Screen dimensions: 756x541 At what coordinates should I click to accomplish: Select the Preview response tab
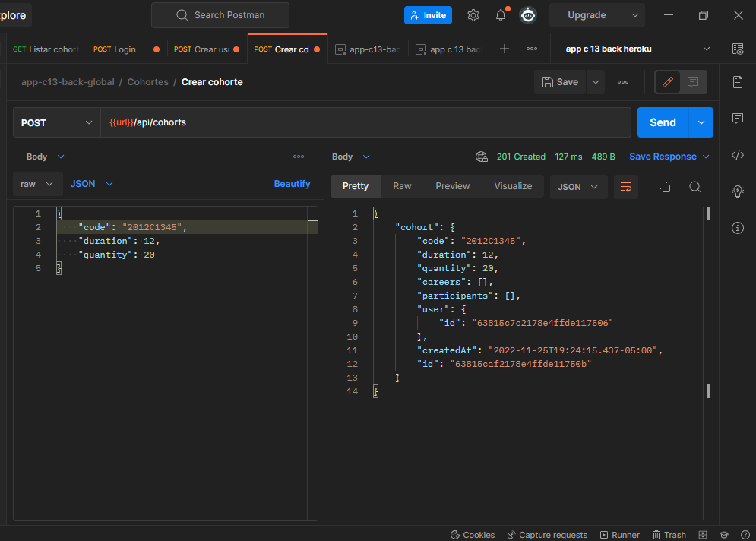coord(452,186)
